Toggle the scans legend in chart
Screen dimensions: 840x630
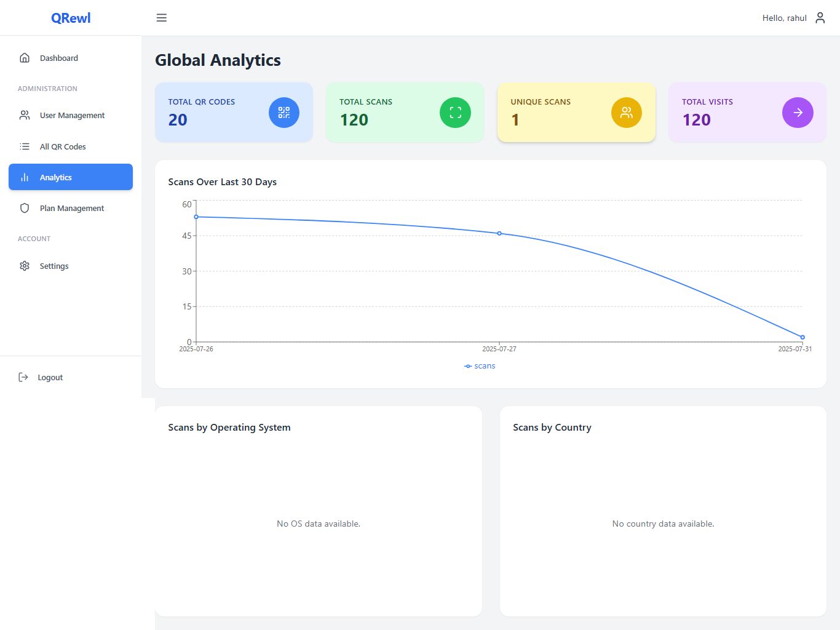(480, 366)
